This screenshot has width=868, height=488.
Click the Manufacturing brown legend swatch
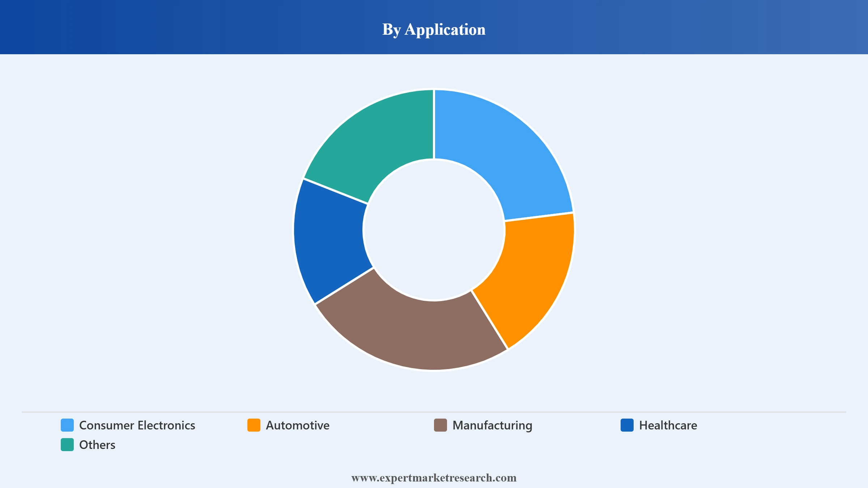(441, 425)
